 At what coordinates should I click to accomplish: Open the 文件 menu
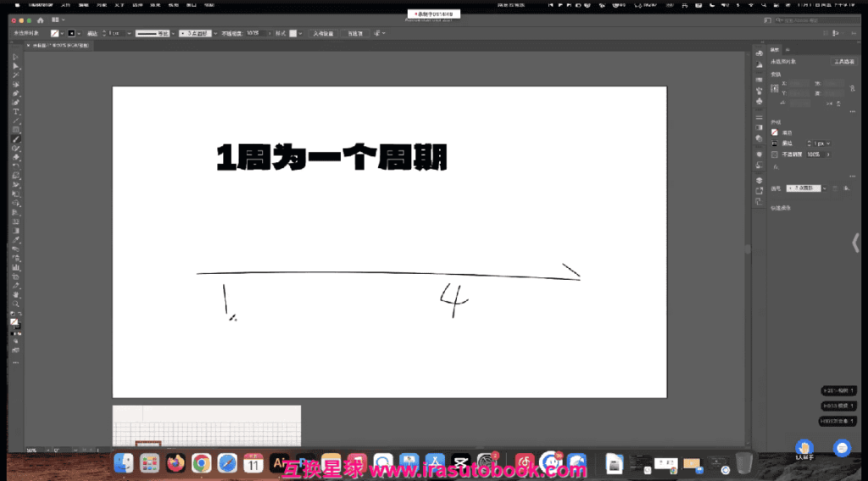65,5
